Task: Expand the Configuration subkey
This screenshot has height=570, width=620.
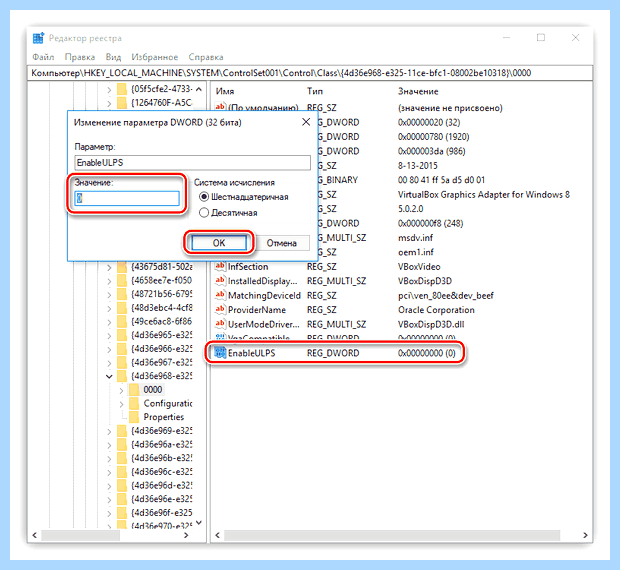Action: pyautogui.click(x=121, y=404)
